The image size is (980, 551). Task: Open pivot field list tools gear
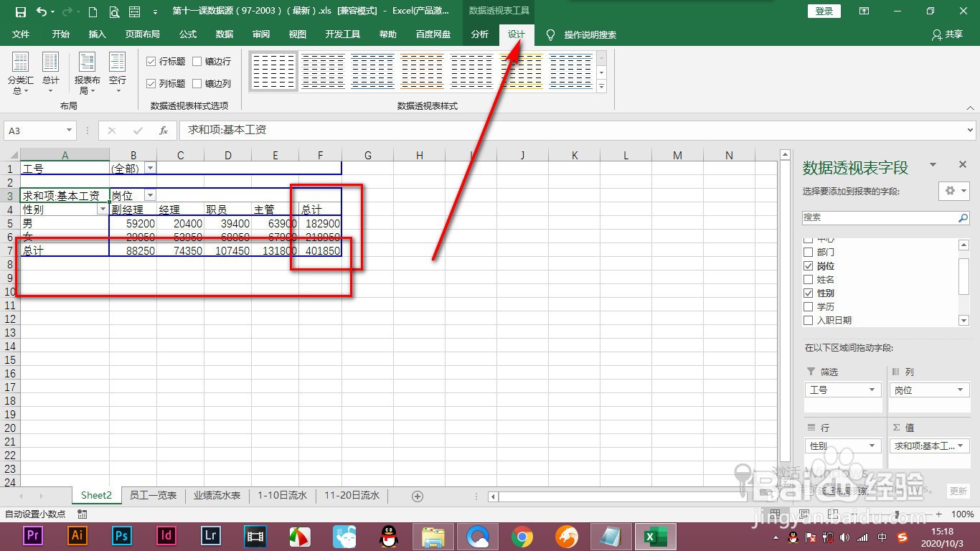coord(953,191)
